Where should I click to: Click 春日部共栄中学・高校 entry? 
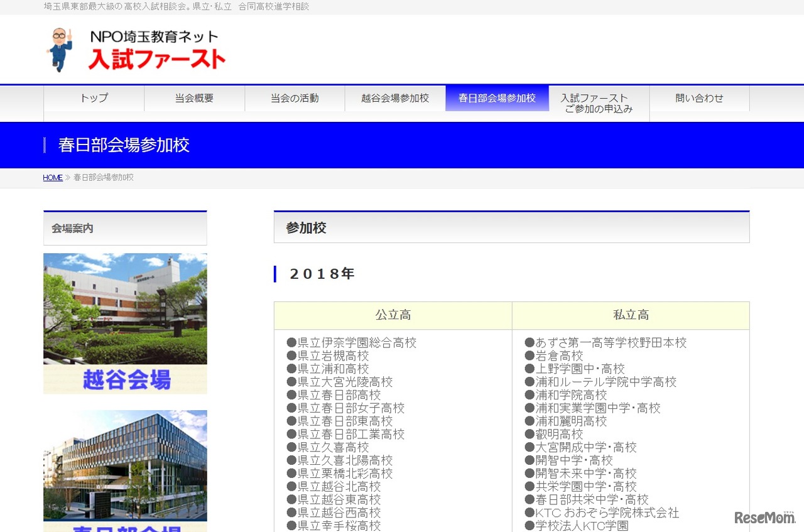[x=587, y=499]
